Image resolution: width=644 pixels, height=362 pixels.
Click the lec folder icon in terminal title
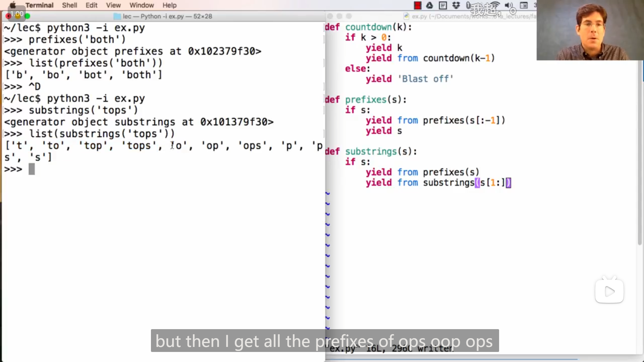117,16
